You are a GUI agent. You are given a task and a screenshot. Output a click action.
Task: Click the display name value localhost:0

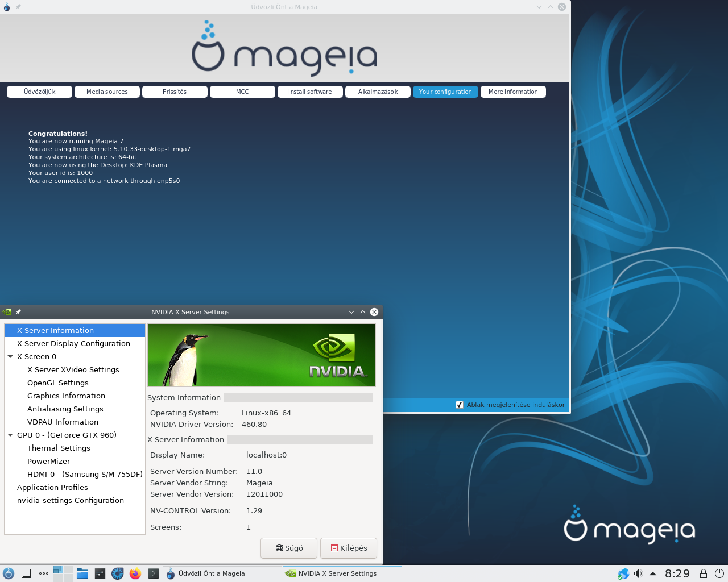pos(266,455)
